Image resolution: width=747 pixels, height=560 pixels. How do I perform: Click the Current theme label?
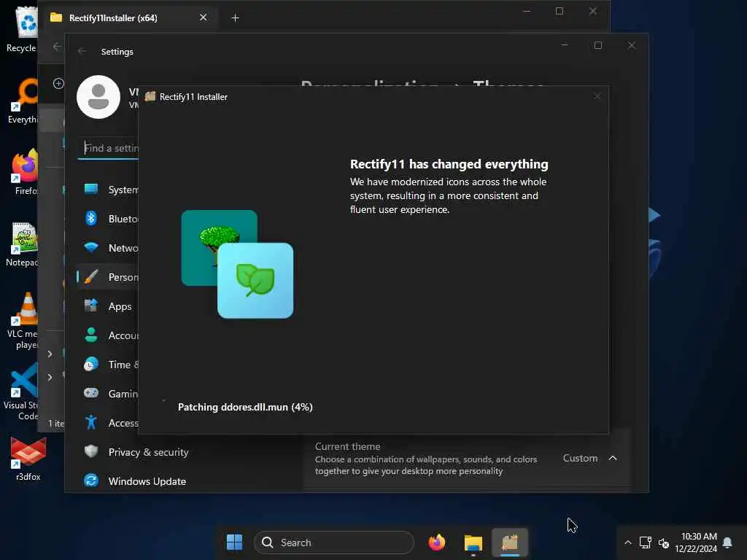click(x=347, y=447)
